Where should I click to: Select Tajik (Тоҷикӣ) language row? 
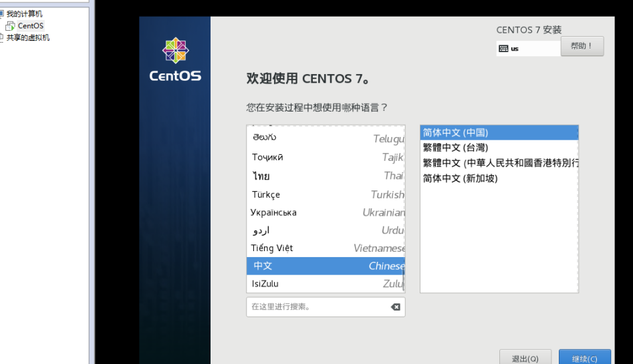(x=326, y=157)
